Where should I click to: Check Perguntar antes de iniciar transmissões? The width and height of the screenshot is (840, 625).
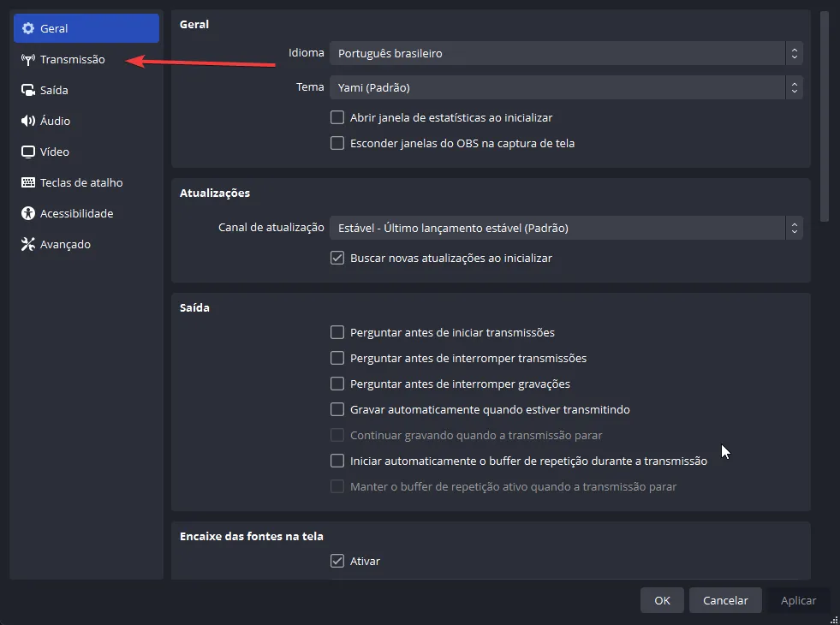[337, 332]
